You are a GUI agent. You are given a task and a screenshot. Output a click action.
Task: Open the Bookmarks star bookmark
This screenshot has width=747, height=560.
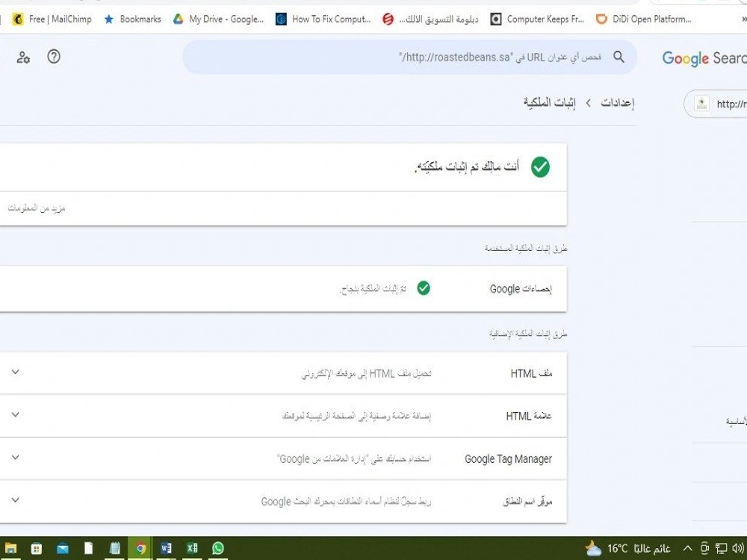pos(132,19)
